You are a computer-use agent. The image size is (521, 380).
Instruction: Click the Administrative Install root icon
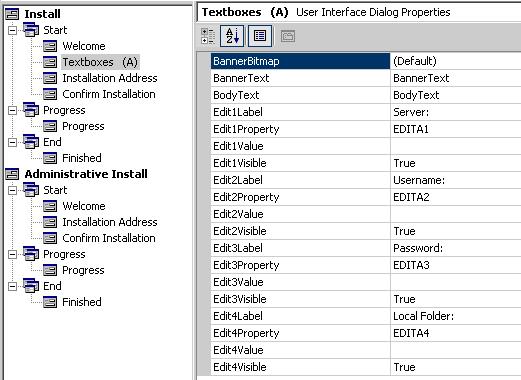tap(12, 174)
